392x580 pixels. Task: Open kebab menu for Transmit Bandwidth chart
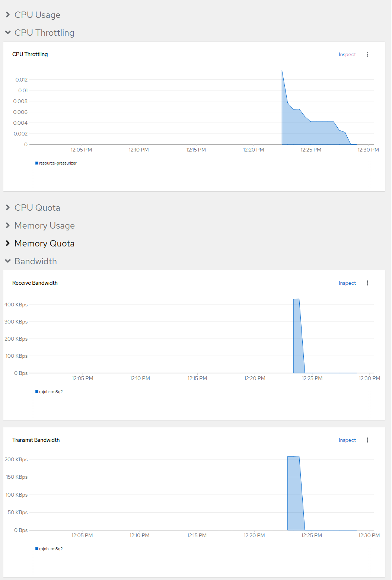(x=367, y=440)
